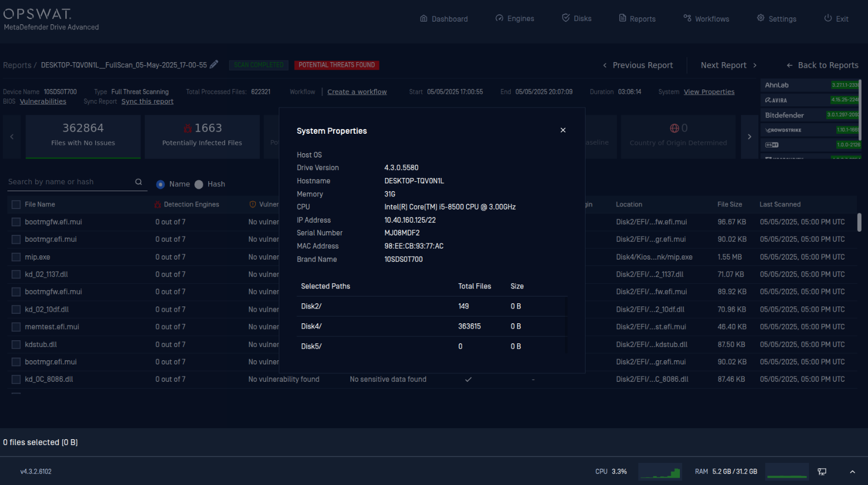This screenshot has width=868, height=485.
Task: Expand the status bar chevron up
Action: coord(852,472)
